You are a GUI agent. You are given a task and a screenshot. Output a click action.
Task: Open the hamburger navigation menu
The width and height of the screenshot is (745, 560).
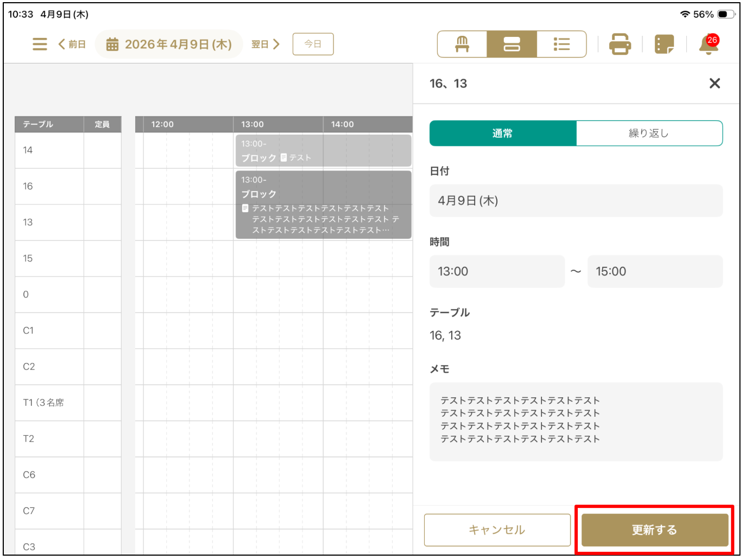(x=39, y=44)
